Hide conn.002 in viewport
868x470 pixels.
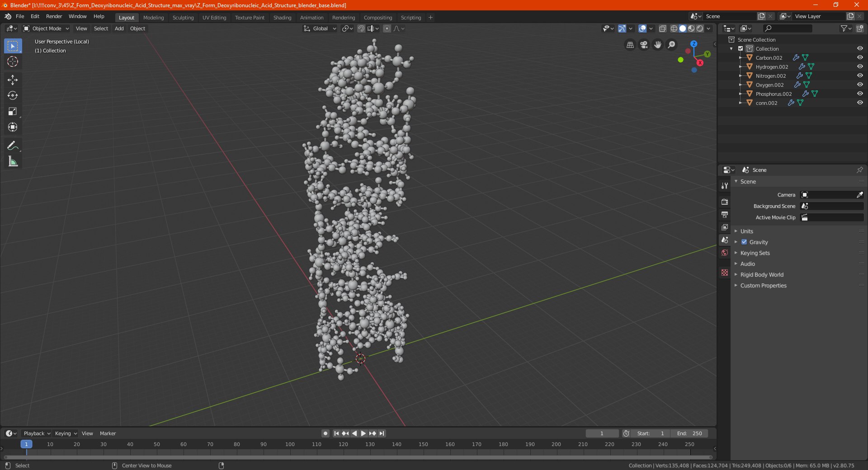860,103
